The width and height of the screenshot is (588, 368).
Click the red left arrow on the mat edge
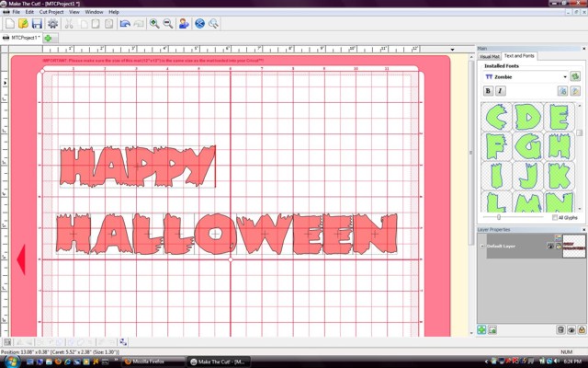21,259
